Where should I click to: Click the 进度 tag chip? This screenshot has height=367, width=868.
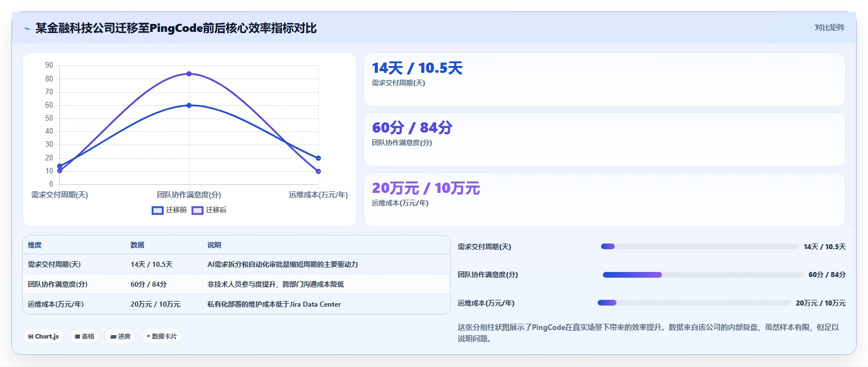[120, 336]
